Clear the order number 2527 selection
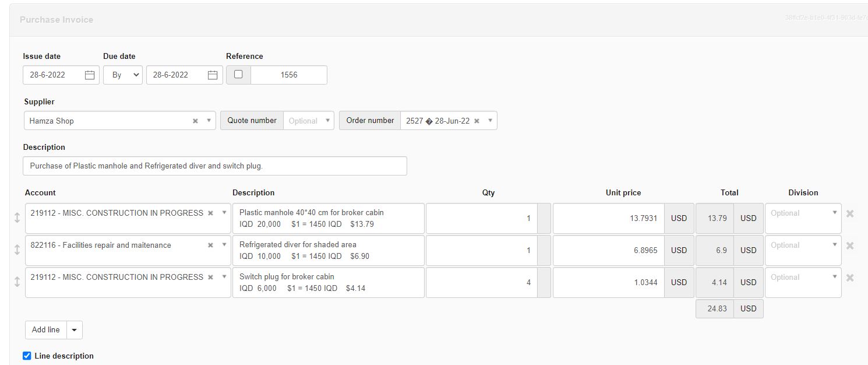Viewport: 868px width, 365px height. tap(477, 121)
